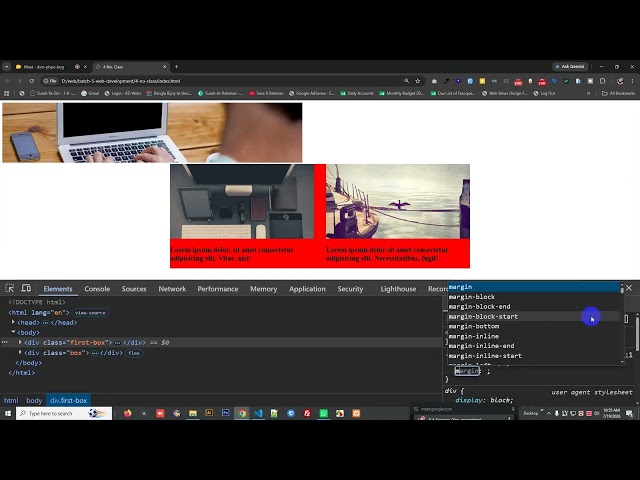Expand the head element node
640x480 pixels.
13,322
